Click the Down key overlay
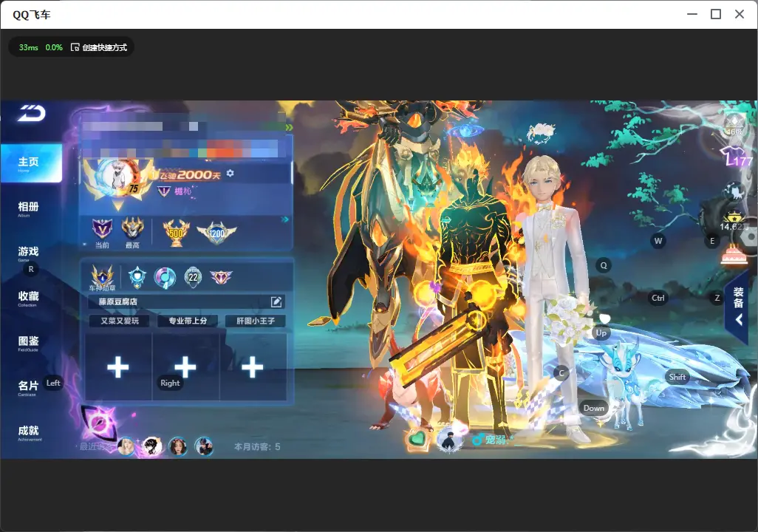This screenshot has height=532, width=758. tap(594, 408)
